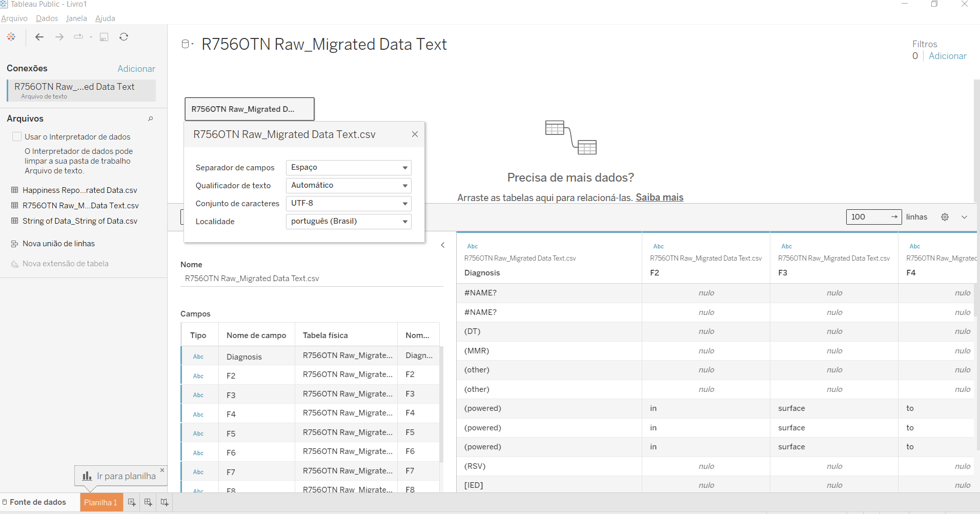Image resolution: width=980 pixels, height=514 pixels.
Task: Open 'Localidade' dropdown
Action: coord(349,221)
